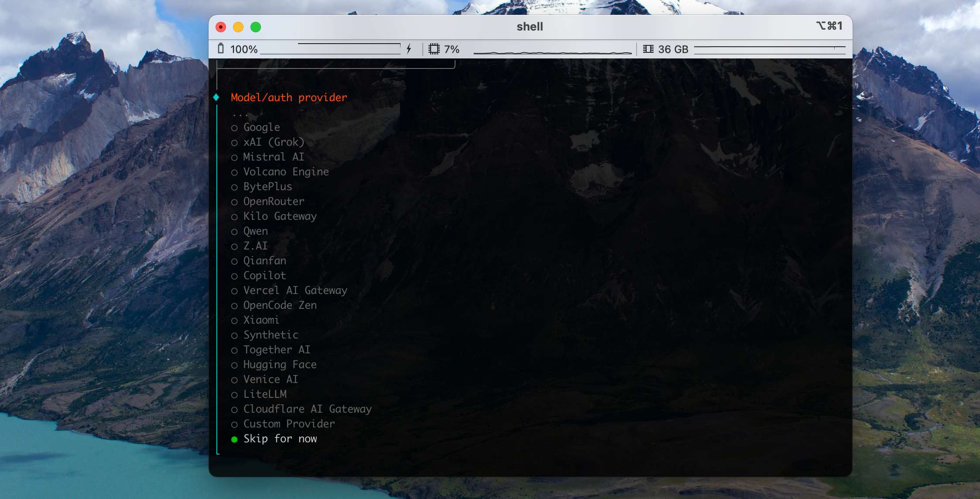Select the Cloudflare AI Gateway option
Viewport: 980px width, 499px height.
point(308,409)
